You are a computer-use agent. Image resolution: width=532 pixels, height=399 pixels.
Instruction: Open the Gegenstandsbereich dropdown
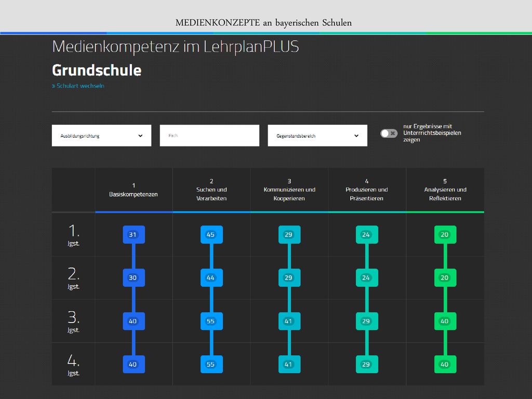point(317,136)
